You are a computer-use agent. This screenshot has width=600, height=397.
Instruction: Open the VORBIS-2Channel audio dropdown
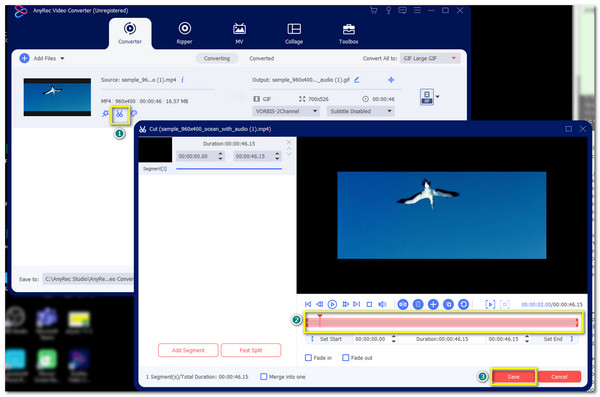coord(286,111)
